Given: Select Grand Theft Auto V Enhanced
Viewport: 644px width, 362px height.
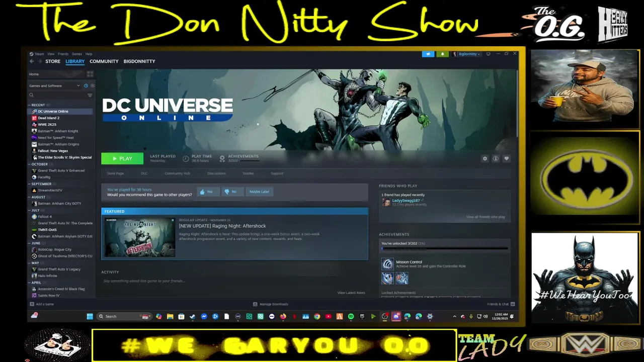Looking at the screenshot, I should coord(61,170).
